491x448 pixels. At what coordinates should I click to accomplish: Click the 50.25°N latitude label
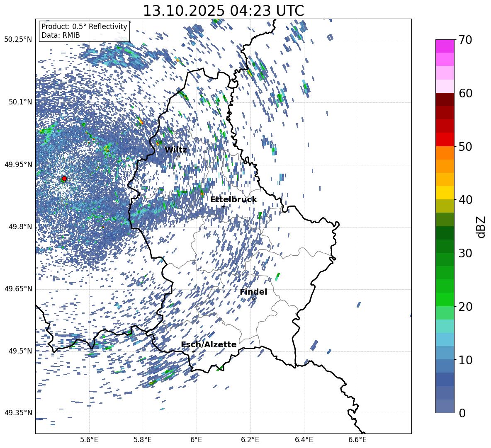click(18, 40)
